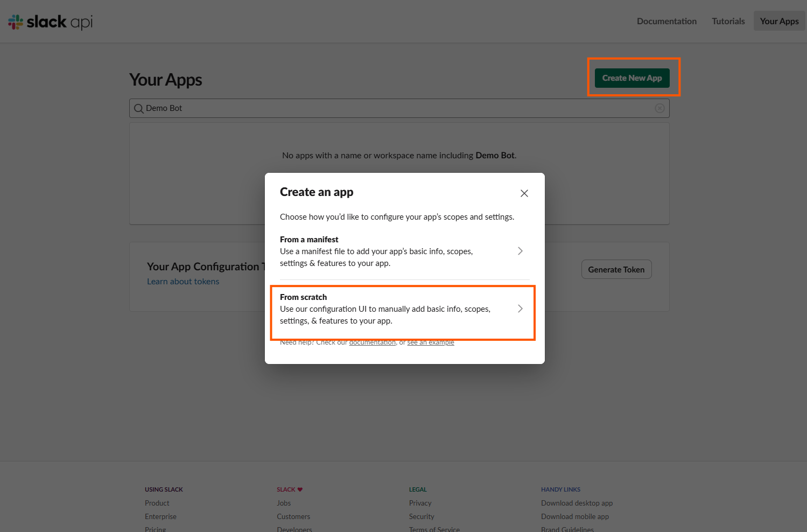The height and width of the screenshot is (532, 807).
Task: Select From scratch option
Action: pyautogui.click(x=385, y=309)
